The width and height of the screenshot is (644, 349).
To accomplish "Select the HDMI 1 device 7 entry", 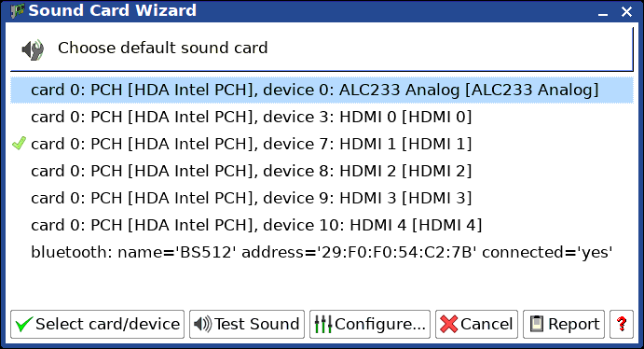I will coord(322,144).
